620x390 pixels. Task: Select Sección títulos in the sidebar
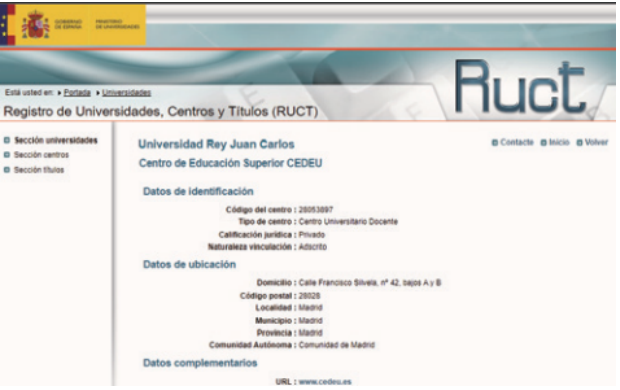pyautogui.click(x=39, y=170)
